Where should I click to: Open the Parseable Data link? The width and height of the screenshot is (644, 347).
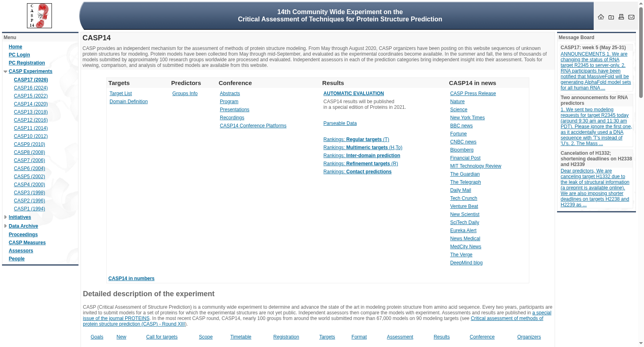pos(340,123)
